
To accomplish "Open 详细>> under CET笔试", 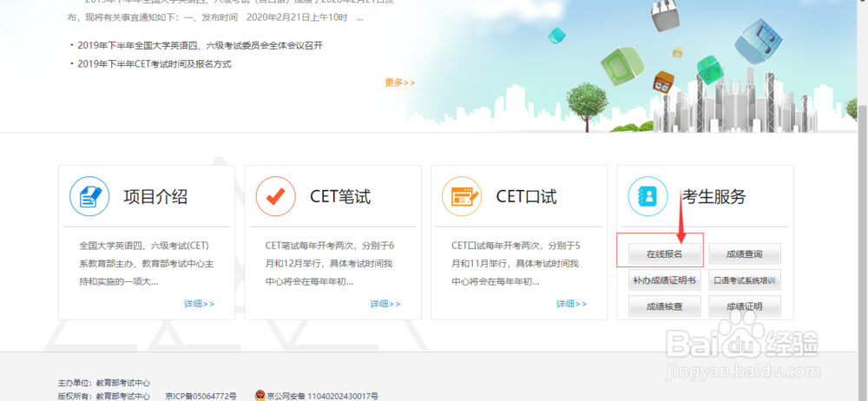I will pyautogui.click(x=385, y=304).
